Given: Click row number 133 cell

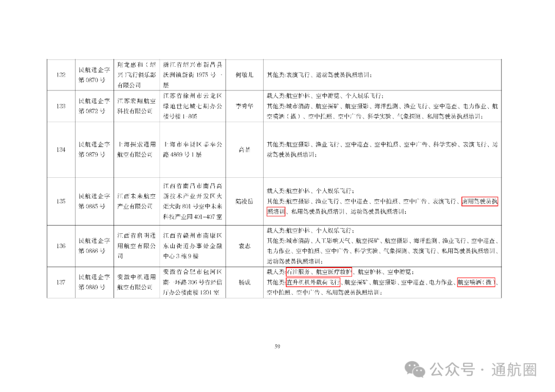Looking at the screenshot, I should (61, 106).
